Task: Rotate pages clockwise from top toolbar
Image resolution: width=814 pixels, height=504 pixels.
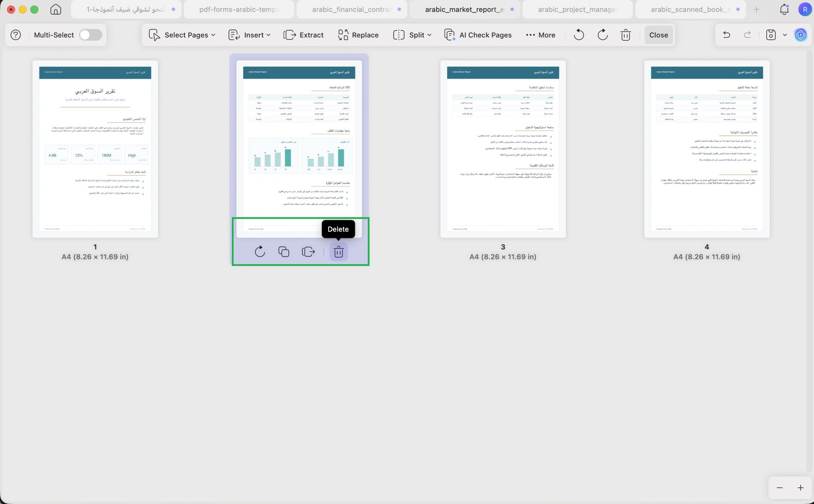Action: click(x=602, y=35)
